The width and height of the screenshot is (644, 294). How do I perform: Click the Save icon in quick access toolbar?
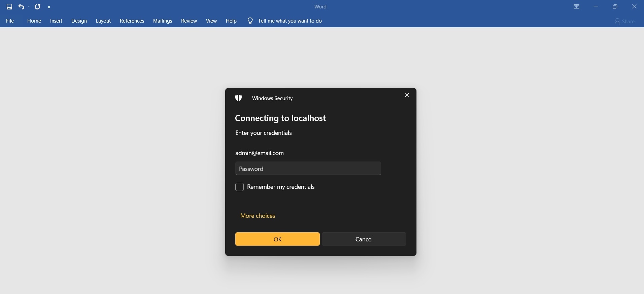[9, 7]
